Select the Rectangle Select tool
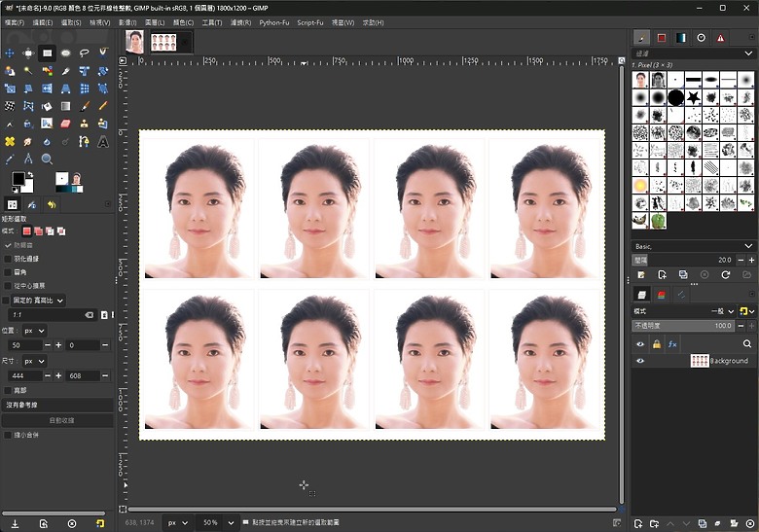Viewport: 759px width, 532px height. click(47, 53)
